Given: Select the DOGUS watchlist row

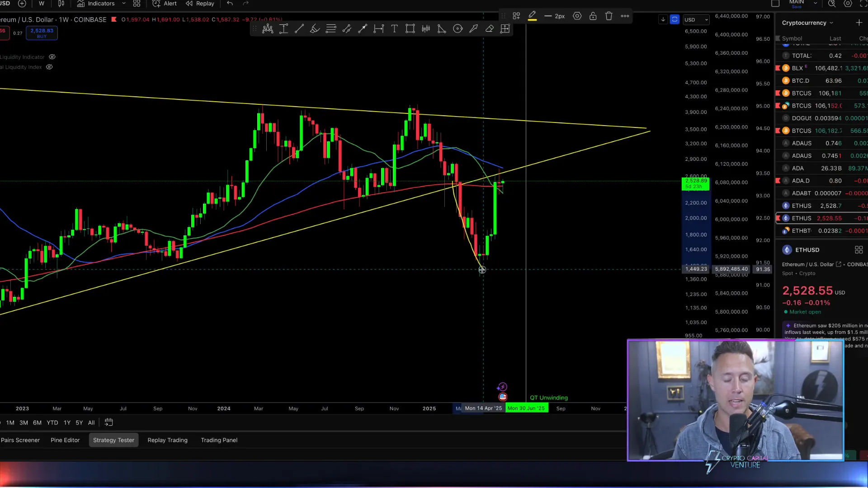Looking at the screenshot, I should (822, 118).
